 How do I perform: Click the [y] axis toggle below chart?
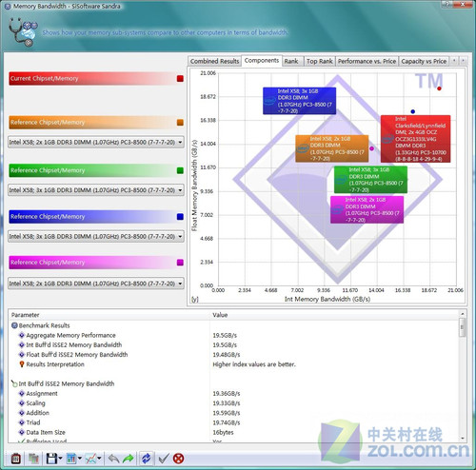(x=195, y=299)
